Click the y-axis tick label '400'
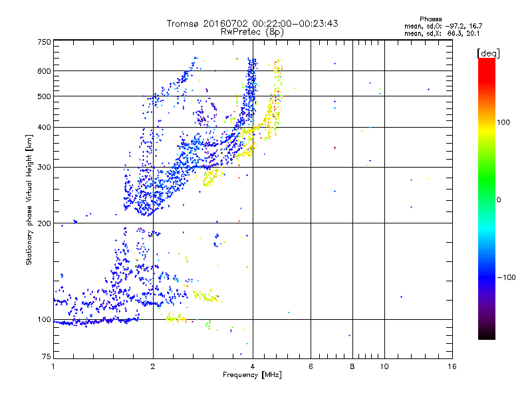Screen dimensions: 532x399 [x=44, y=128]
